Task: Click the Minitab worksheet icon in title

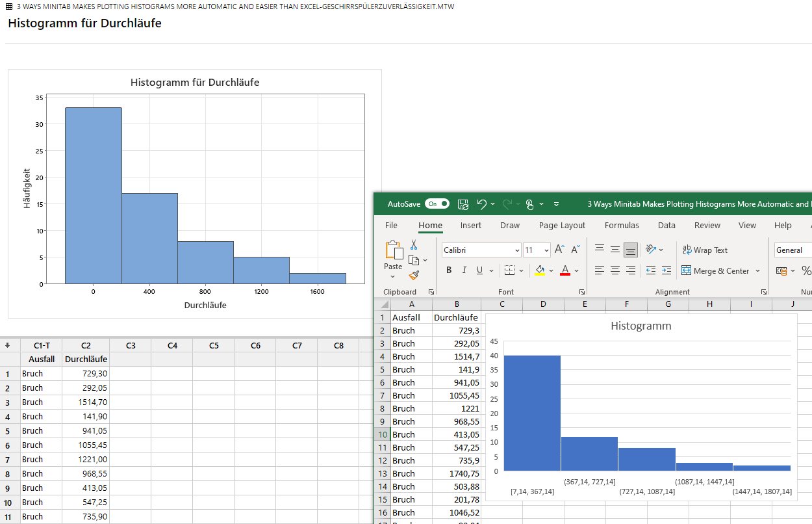Action: pos(9,7)
